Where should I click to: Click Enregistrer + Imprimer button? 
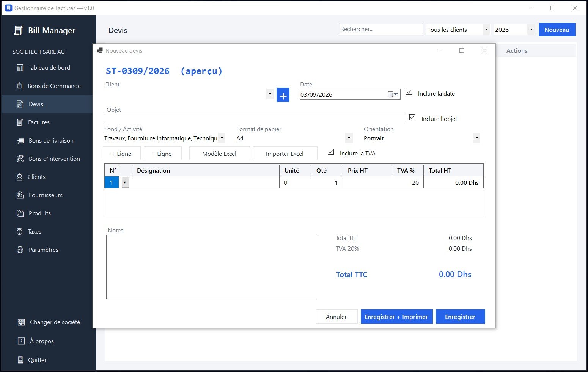click(x=396, y=317)
